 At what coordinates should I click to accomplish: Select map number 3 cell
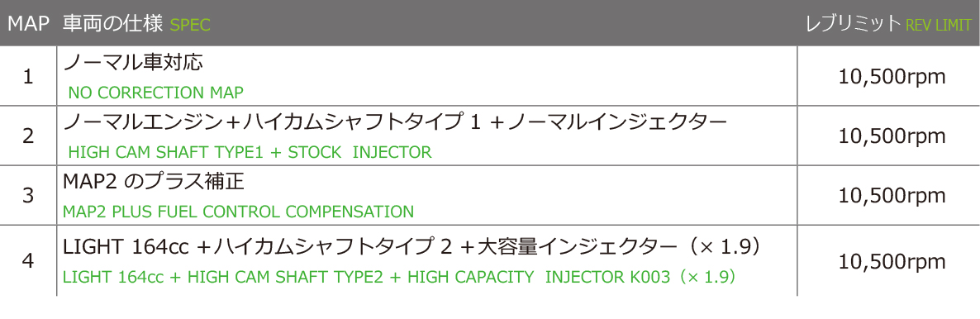(27, 196)
